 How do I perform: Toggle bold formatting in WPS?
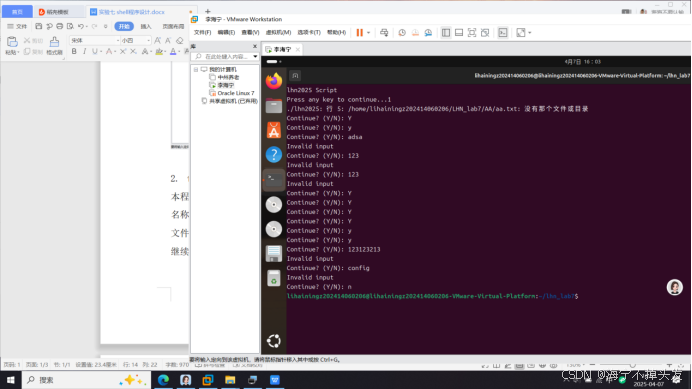(x=74, y=52)
